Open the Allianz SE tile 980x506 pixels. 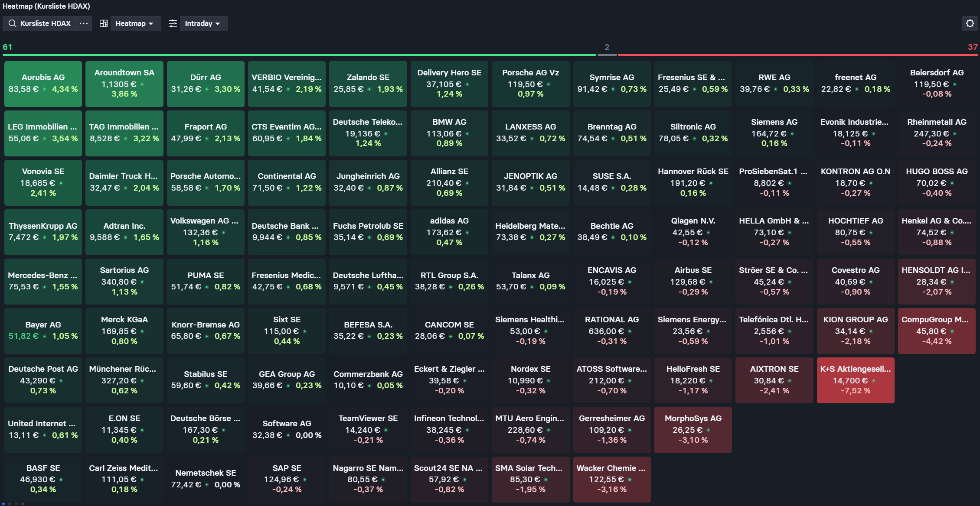pyautogui.click(x=449, y=183)
